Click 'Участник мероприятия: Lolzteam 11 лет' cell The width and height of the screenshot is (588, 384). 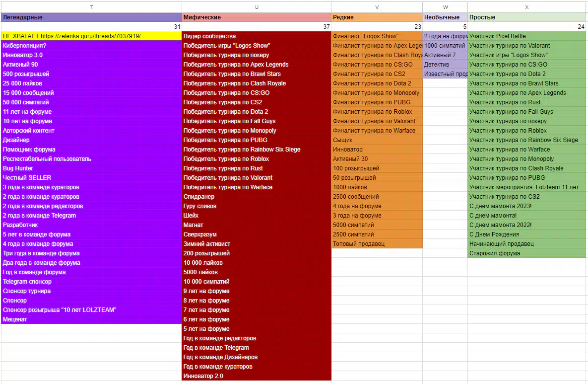[x=526, y=187]
